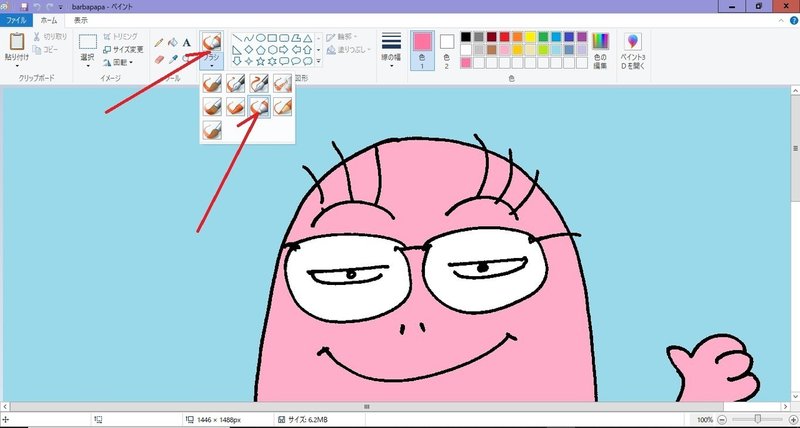Viewport: 800px width, 428px height.
Task: Pick the red color swatch
Action: [x=505, y=37]
